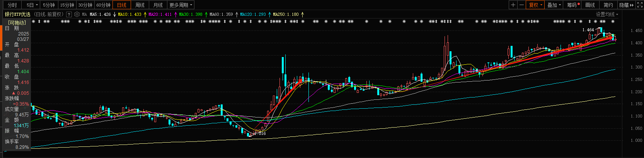Viewport: 644px width, 158px height.
Task: Open the 叠加 overlay menu
Action: (x=554, y=5)
